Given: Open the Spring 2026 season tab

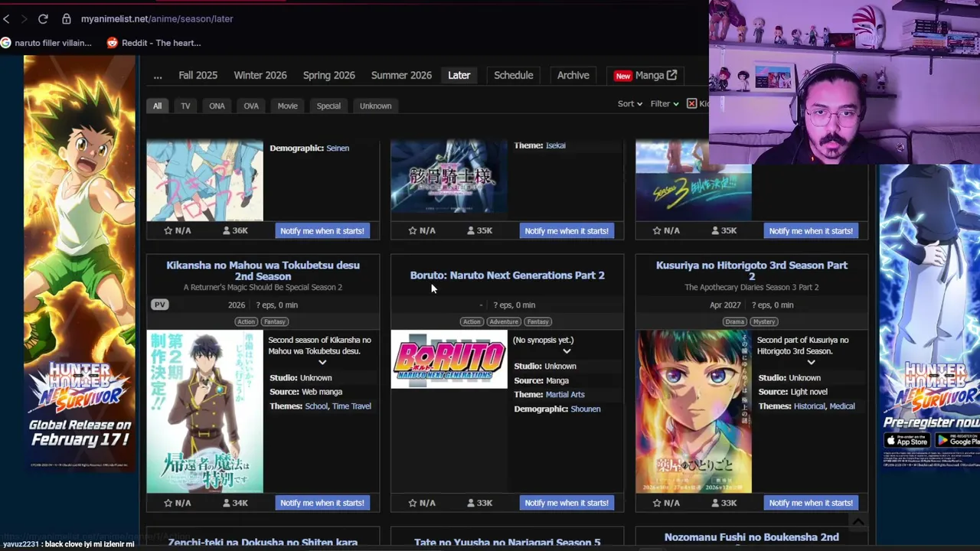Looking at the screenshot, I should [329, 75].
